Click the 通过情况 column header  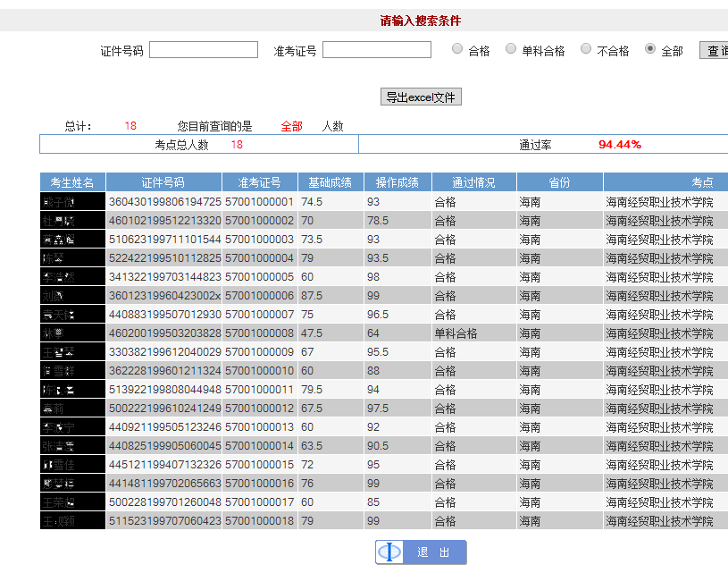[473, 182]
